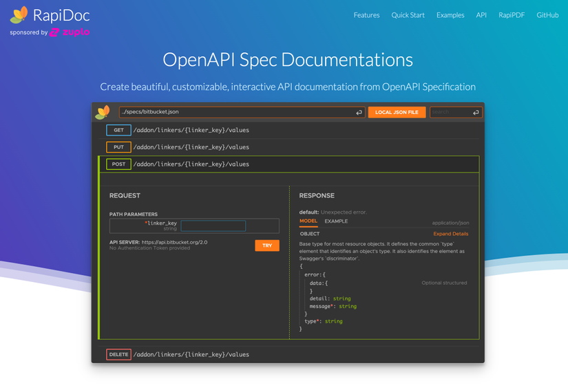Click the 'error:{' line in the model

315,274
